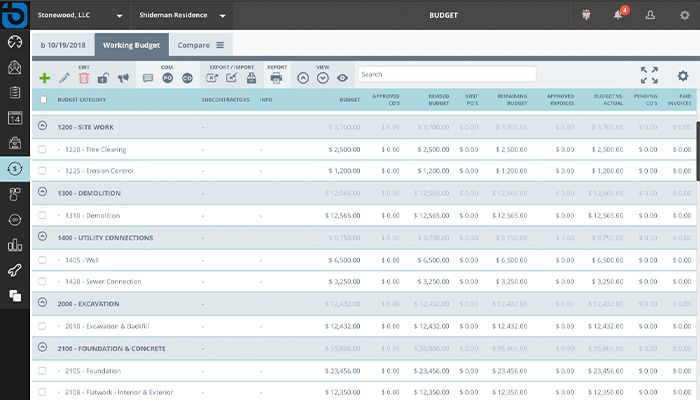The height and width of the screenshot is (400, 700).
Task: Click the pencil edit icon
Action: click(x=64, y=78)
